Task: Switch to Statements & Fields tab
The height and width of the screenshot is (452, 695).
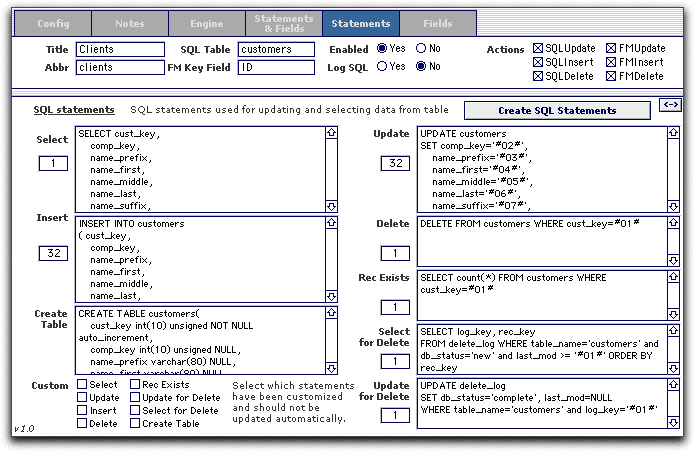Action: (x=284, y=23)
